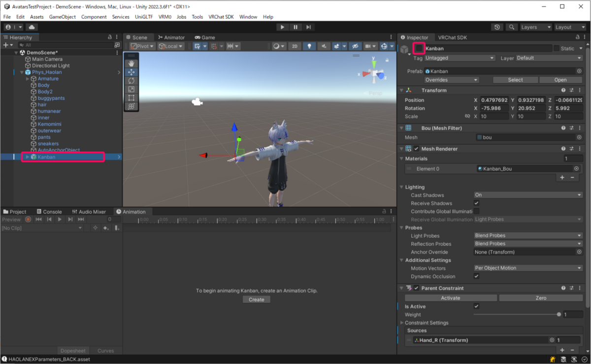Open the Component menu
This screenshot has height=364, width=591.
coord(94,17)
